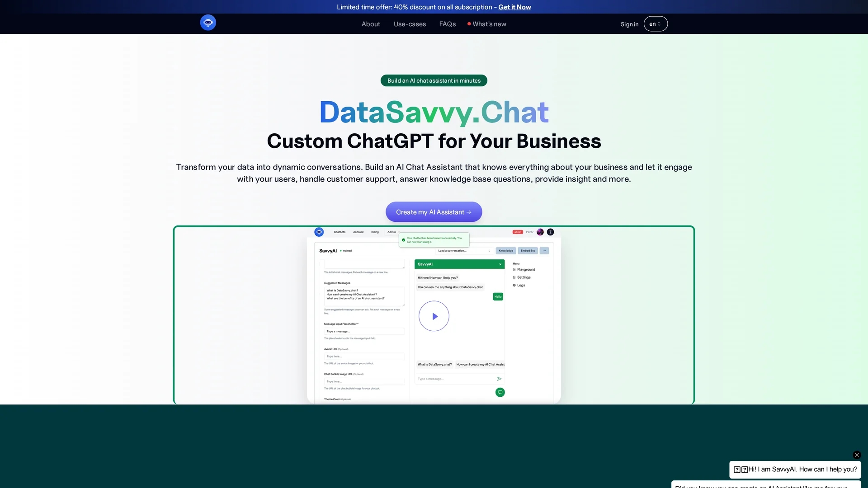Click Build an AI chat assistant badge
868x488 pixels.
tap(434, 80)
